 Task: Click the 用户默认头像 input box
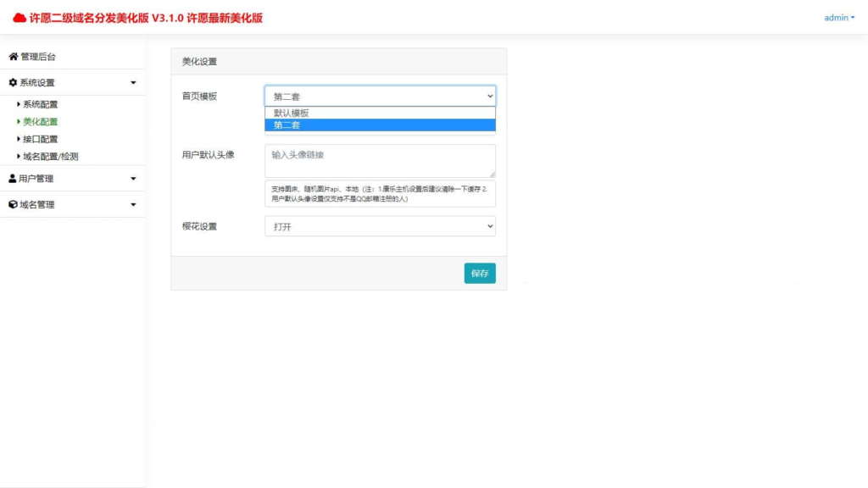click(x=379, y=159)
